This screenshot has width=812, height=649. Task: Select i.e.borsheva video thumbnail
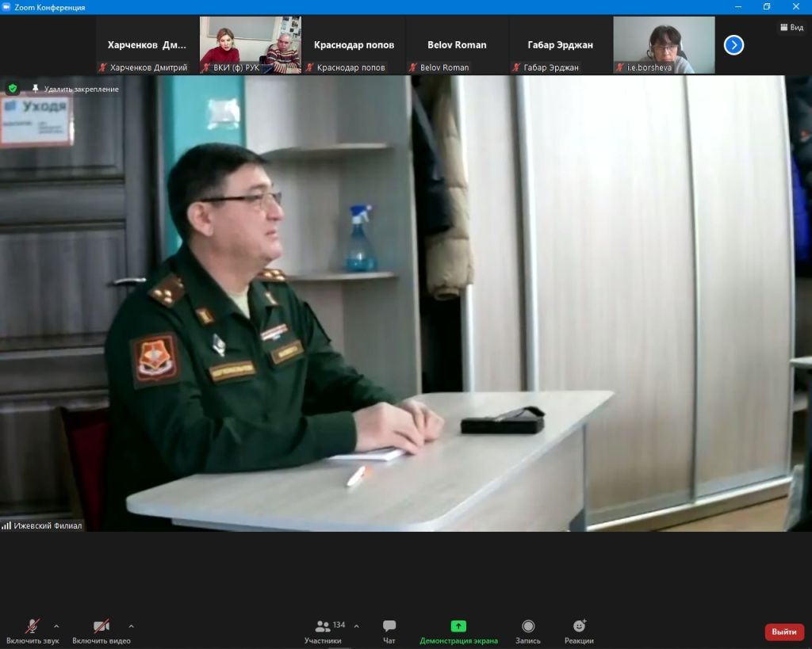click(x=664, y=45)
